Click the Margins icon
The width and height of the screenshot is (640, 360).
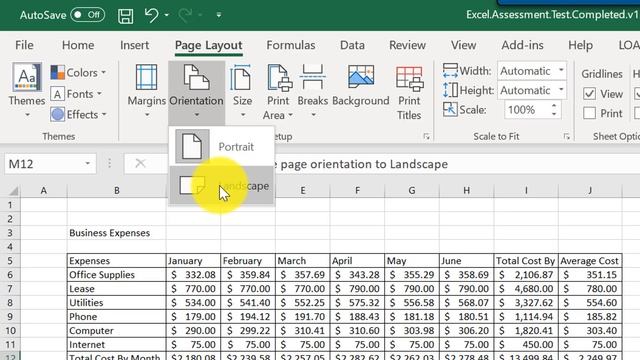(x=147, y=77)
